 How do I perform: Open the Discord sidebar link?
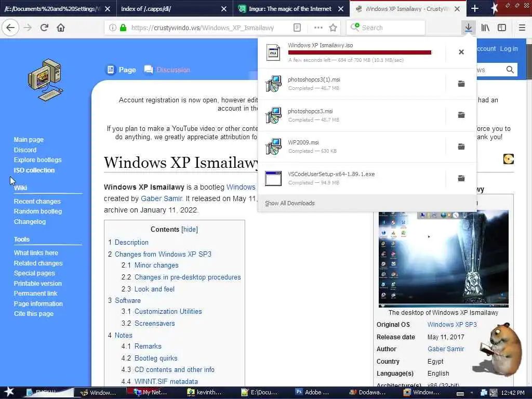point(25,150)
